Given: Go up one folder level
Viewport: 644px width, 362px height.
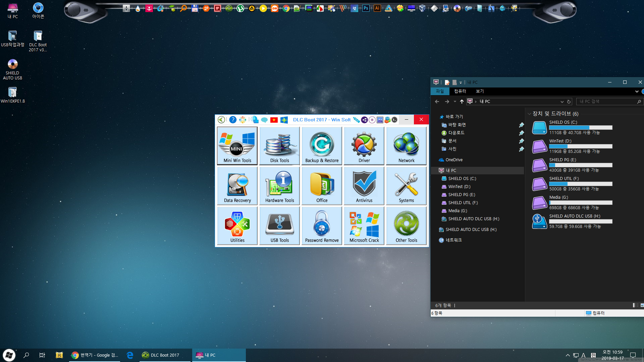Looking at the screenshot, I should coord(462,102).
